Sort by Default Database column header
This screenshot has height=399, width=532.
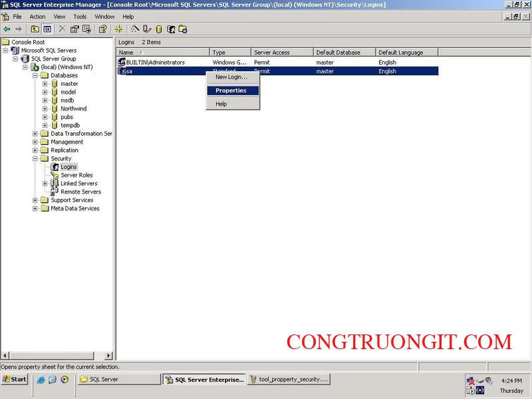tap(344, 53)
